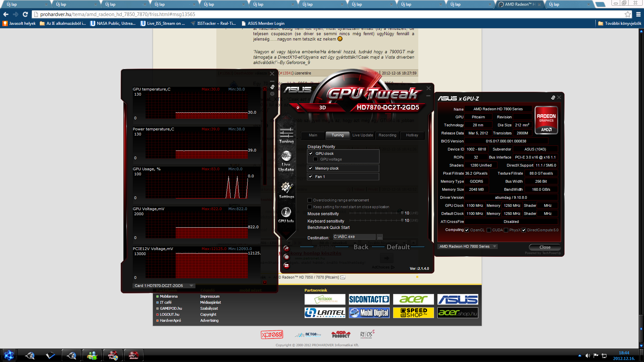Uncheck the Memory clock checkbox
The height and width of the screenshot is (362, 644).
pyautogui.click(x=311, y=168)
